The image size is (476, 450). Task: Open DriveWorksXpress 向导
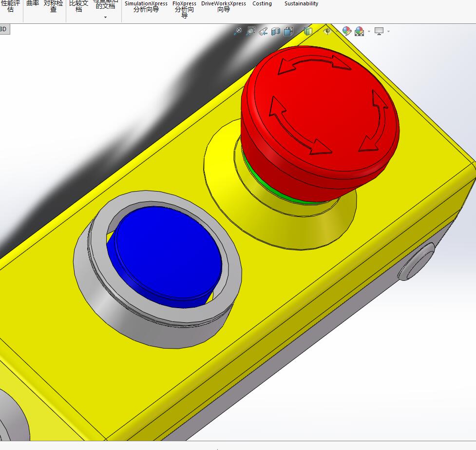point(224,6)
